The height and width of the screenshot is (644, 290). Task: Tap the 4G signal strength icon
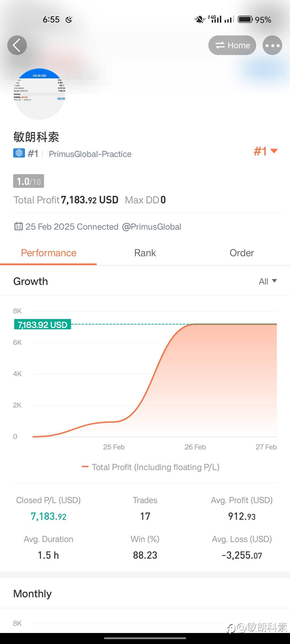(215, 19)
